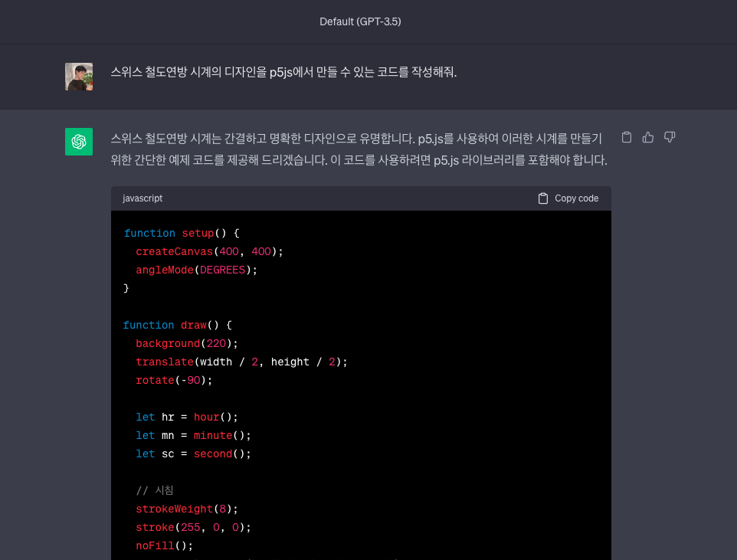This screenshot has width=737, height=560.
Task: Click the Copy code button
Action: (568, 198)
